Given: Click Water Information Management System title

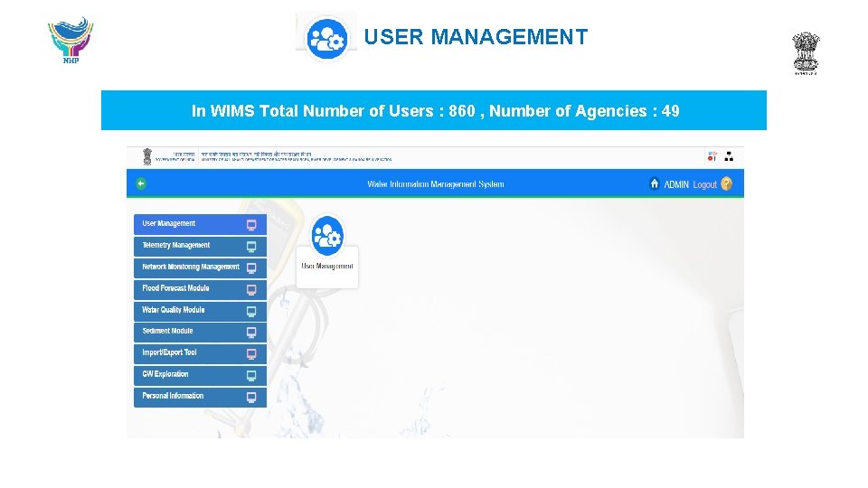Looking at the screenshot, I should pyautogui.click(x=436, y=184).
